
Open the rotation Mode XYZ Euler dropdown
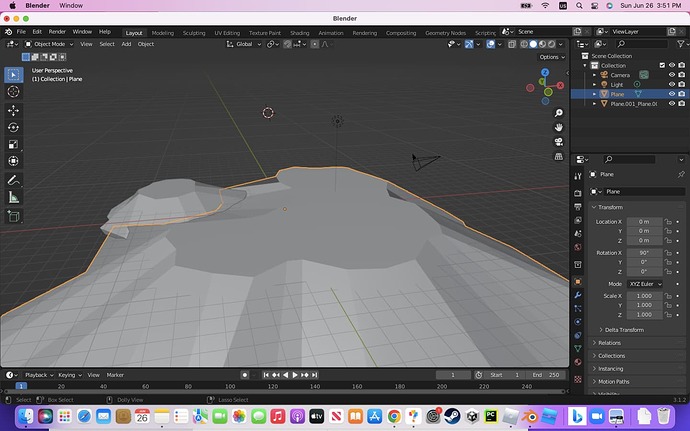pos(645,284)
